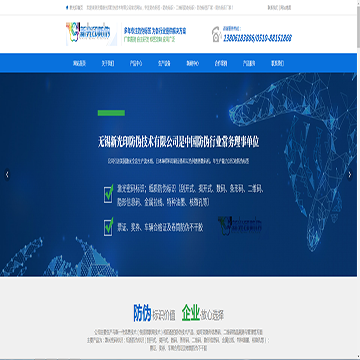Viewport: 360px width, 360px height.
Task: Click the hotline phone number 13806183886
Action: (239, 38)
